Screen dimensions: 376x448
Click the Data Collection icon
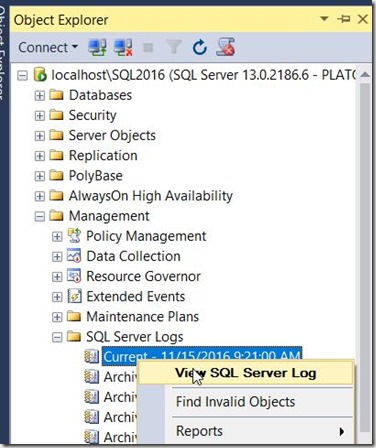[x=74, y=256]
